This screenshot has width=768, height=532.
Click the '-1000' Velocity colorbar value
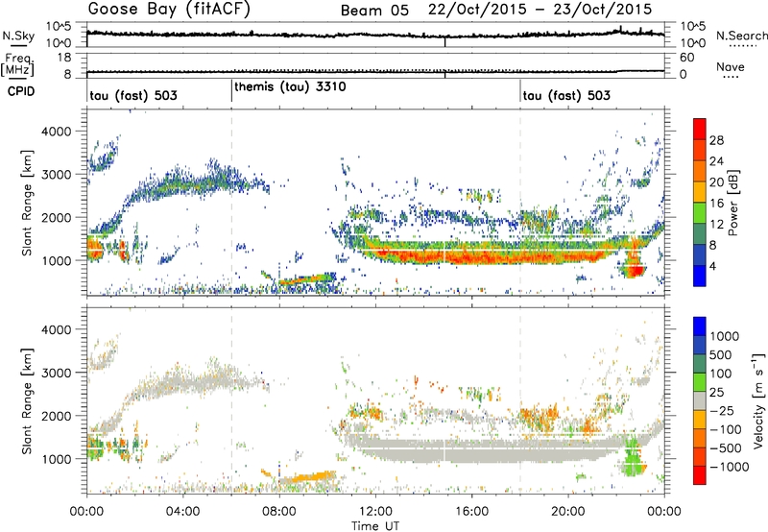pyautogui.click(x=730, y=467)
